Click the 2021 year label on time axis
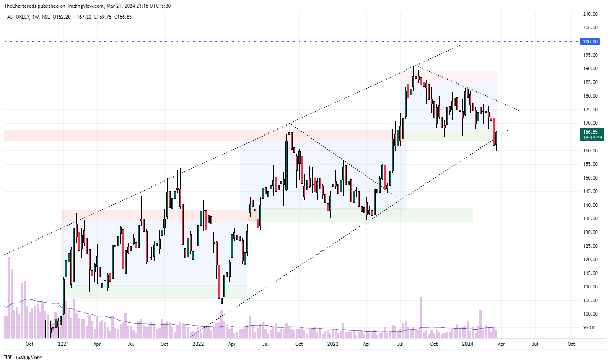The width and height of the screenshot is (610, 364). pyautogui.click(x=63, y=344)
